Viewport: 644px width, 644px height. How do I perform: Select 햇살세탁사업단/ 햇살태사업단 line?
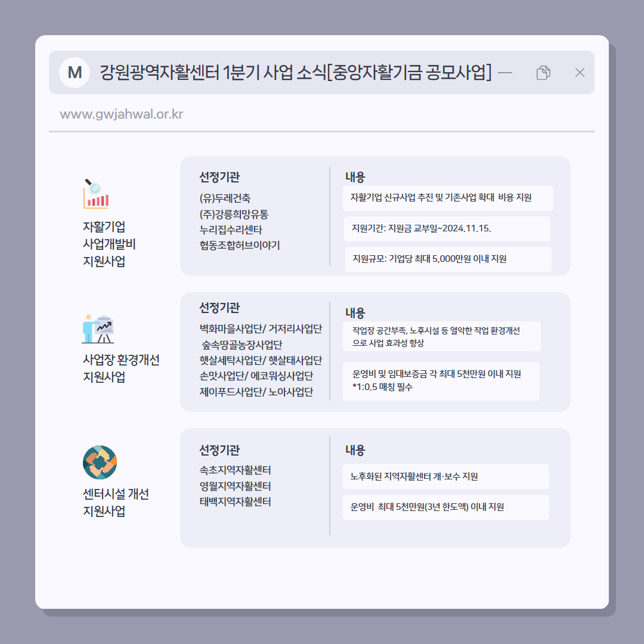261,360
